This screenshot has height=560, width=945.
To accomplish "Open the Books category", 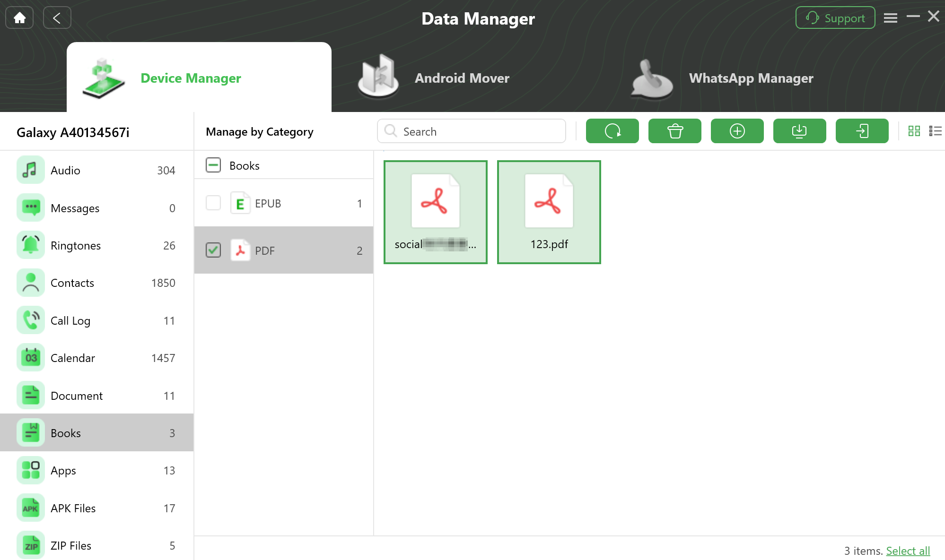I will pyautogui.click(x=96, y=433).
